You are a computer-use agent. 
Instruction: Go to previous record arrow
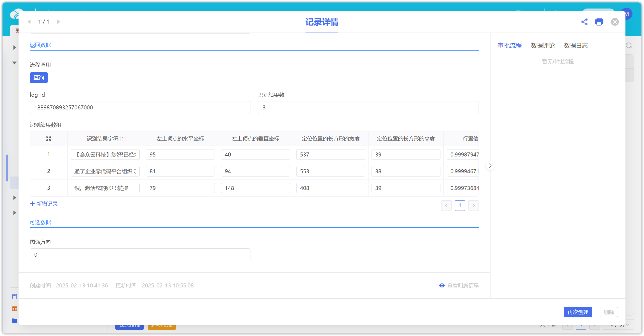coord(29,22)
